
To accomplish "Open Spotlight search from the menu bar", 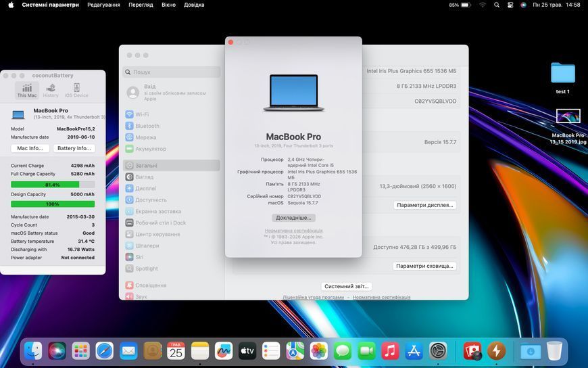I will coord(497,5).
